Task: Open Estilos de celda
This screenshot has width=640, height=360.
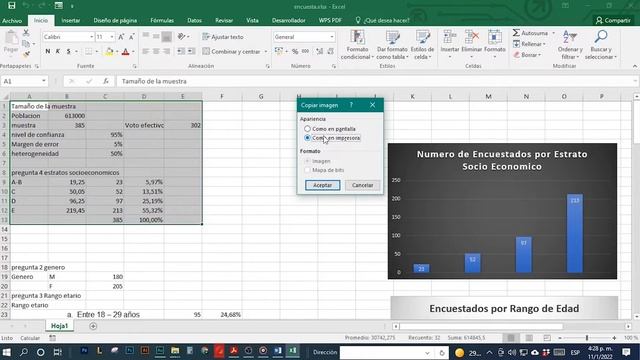Action: tap(422, 45)
